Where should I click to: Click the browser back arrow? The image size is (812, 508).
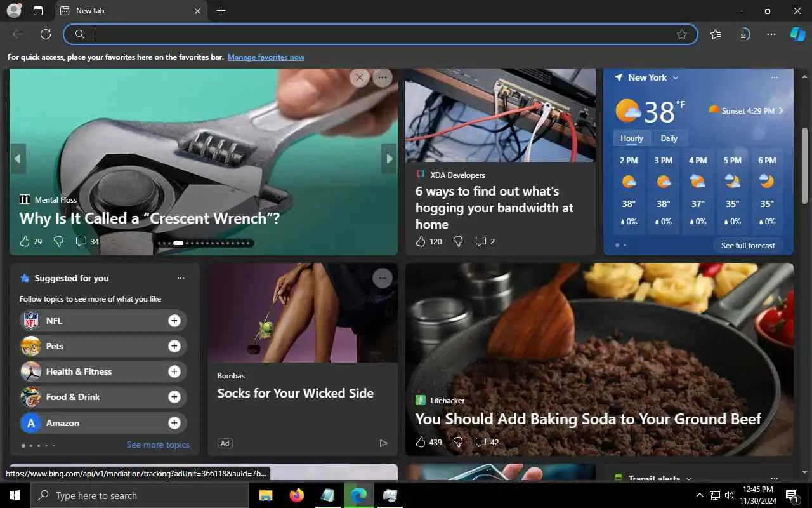(18, 34)
